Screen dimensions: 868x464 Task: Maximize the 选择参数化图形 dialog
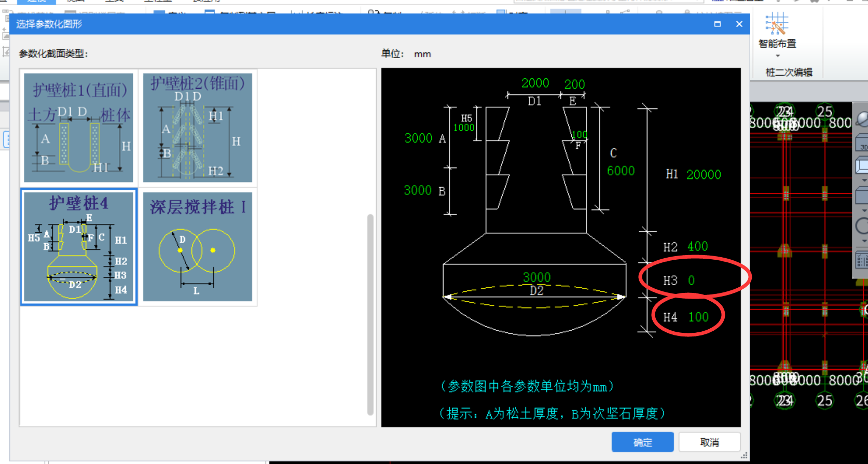[x=718, y=24]
